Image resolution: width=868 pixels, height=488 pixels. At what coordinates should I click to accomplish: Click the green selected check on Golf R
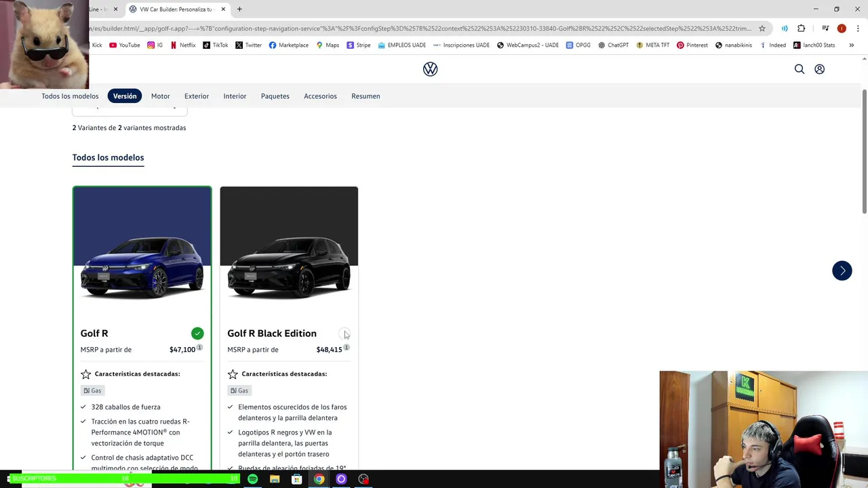[197, 333]
